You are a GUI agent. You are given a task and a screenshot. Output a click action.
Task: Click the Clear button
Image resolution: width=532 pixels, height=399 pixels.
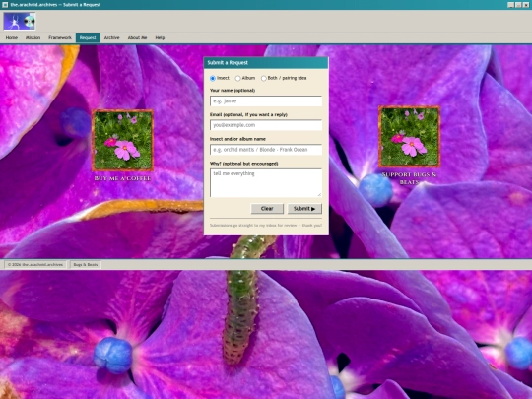267,209
